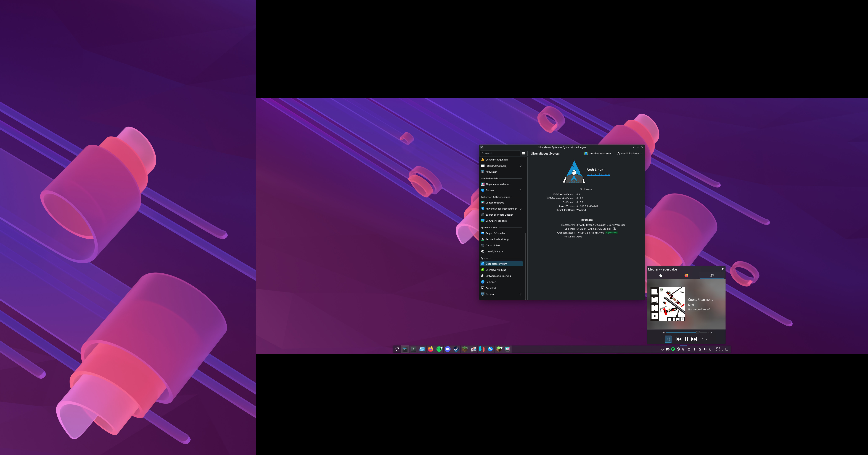
Task: Click the Discord taskbar launcher
Action: (448, 349)
